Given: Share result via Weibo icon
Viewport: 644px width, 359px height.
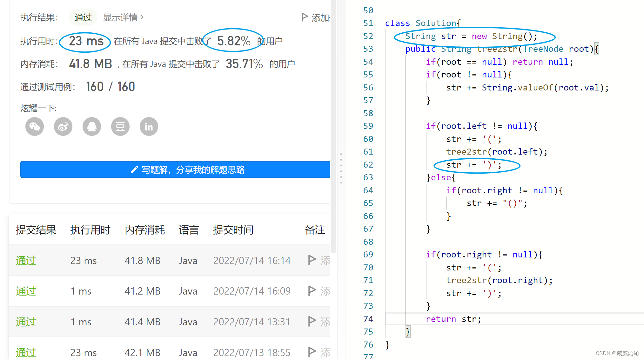Looking at the screenshot, I should coord(63,127).
